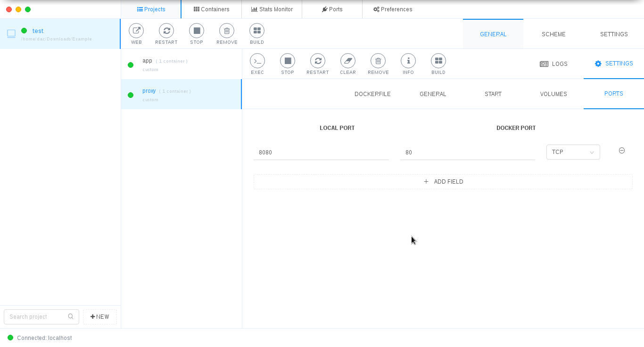The width and height of the screenshot is (644, 347).
Task: Open the Dockerfile settings tab
Action: pos(372,94)
